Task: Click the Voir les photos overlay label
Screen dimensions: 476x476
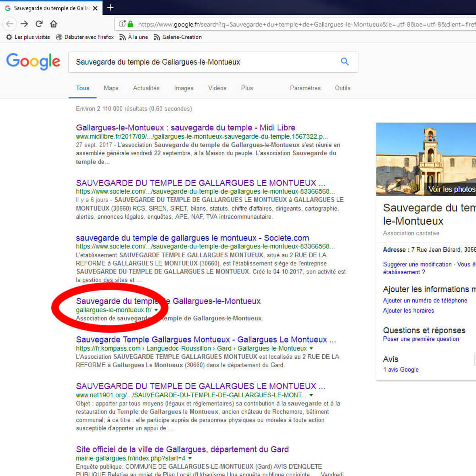Action: (451, 189)
